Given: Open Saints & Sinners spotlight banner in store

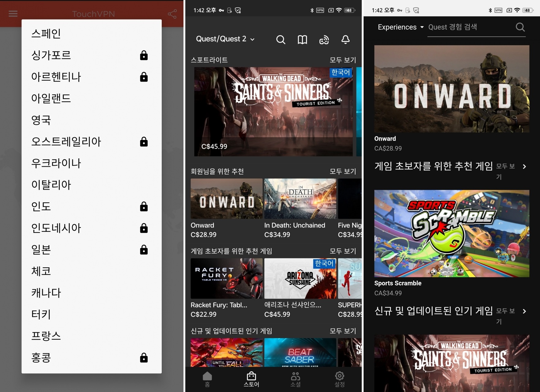Looking at the screenshot, I should (x=274, y=111).
